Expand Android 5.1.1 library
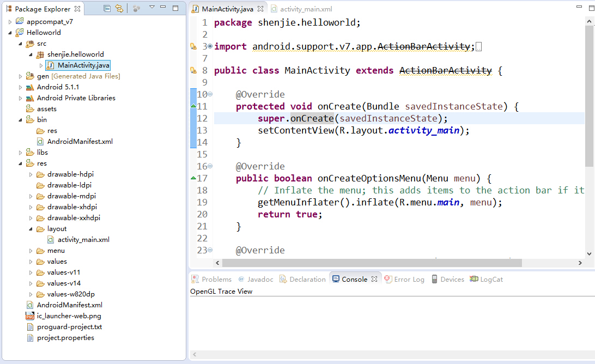Image resolution: width=595 pixels, height=364 pixels. (21, 87)
